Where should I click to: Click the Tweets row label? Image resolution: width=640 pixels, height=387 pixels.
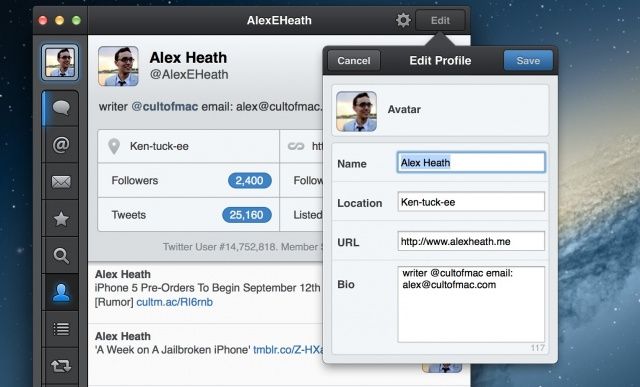point(129,215)
